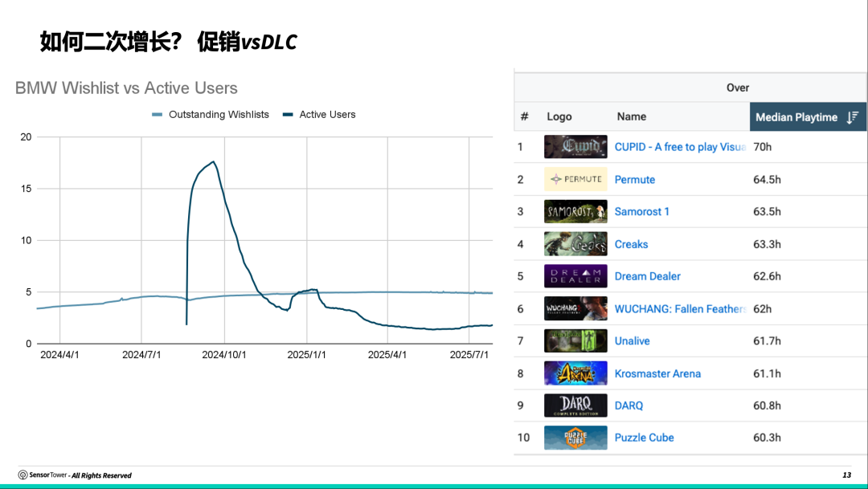Click the All Rights Reserved footer text

click(102, 475)
